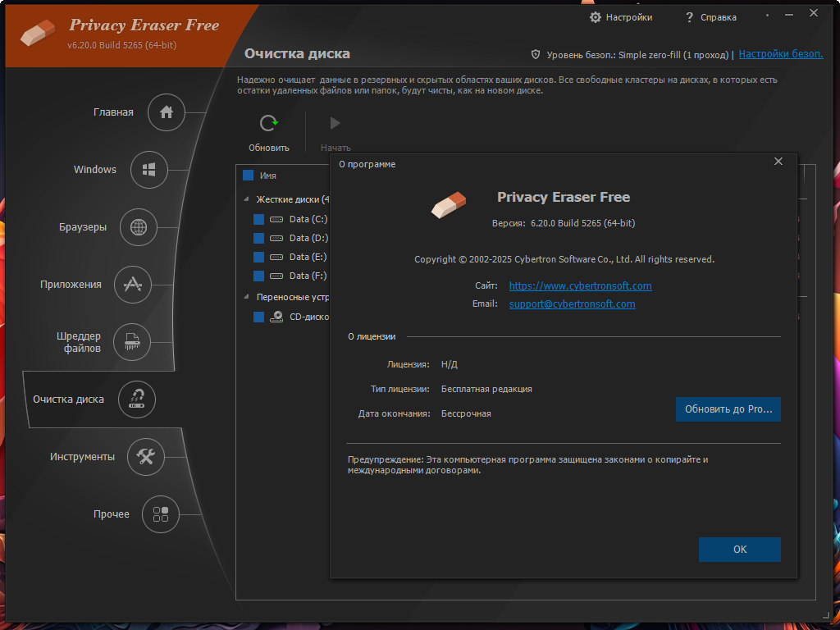Open the Шреддер файлов shredder icon

[x=132, y=342]
